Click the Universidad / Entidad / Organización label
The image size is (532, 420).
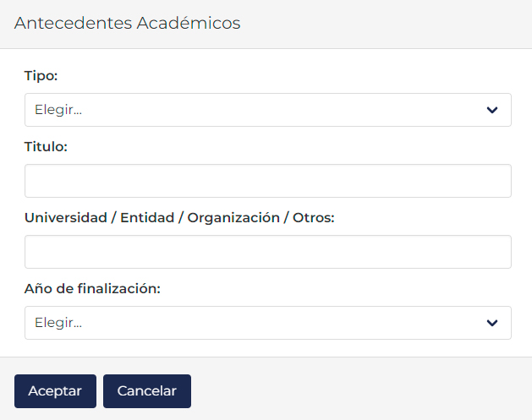click(x=179, y=218)
